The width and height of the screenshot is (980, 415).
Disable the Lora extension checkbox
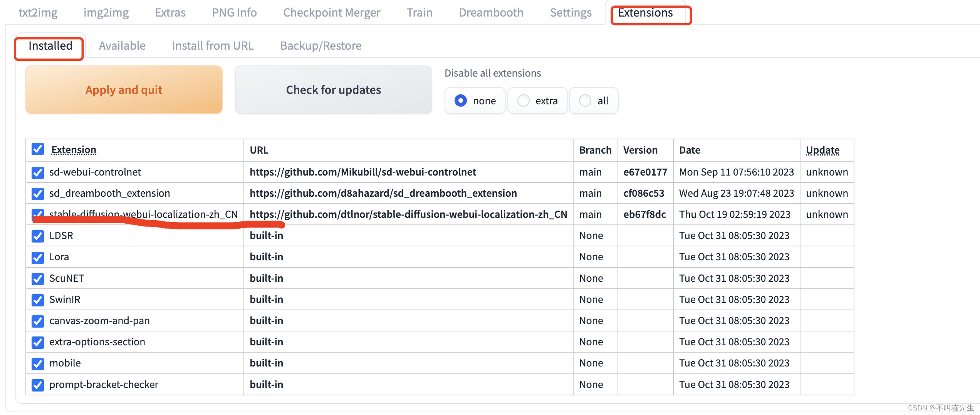click(x=38, y=257)
